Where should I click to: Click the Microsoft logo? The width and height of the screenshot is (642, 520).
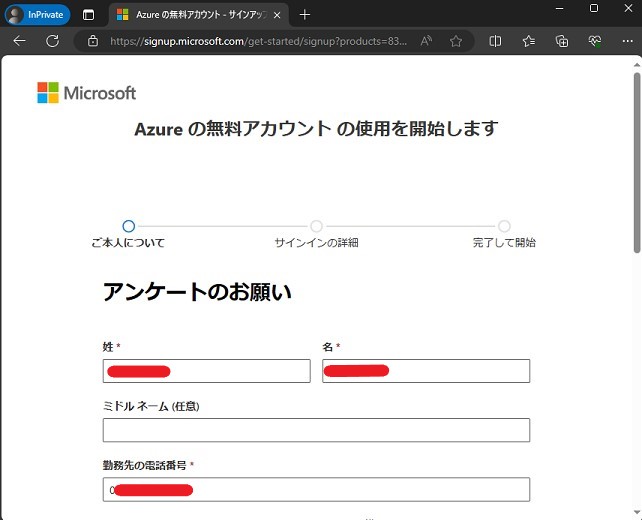click(86, 93)
